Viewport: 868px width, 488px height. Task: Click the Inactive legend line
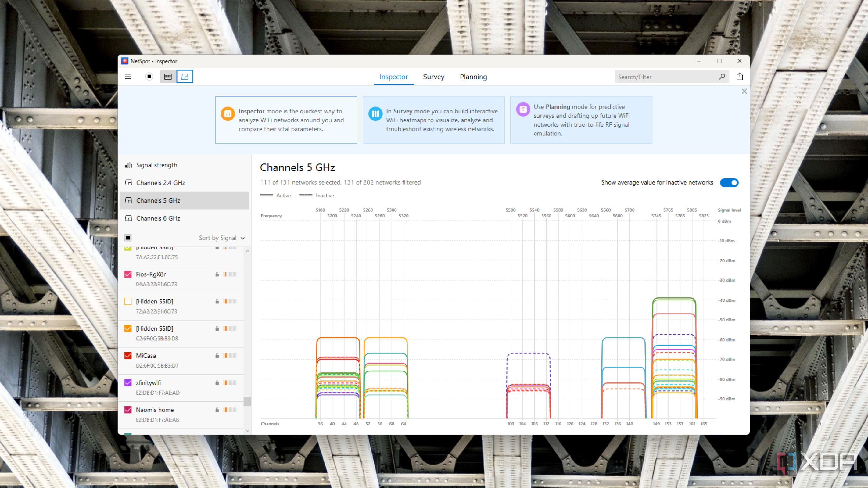pyautogui.click(x=306, y=196)
